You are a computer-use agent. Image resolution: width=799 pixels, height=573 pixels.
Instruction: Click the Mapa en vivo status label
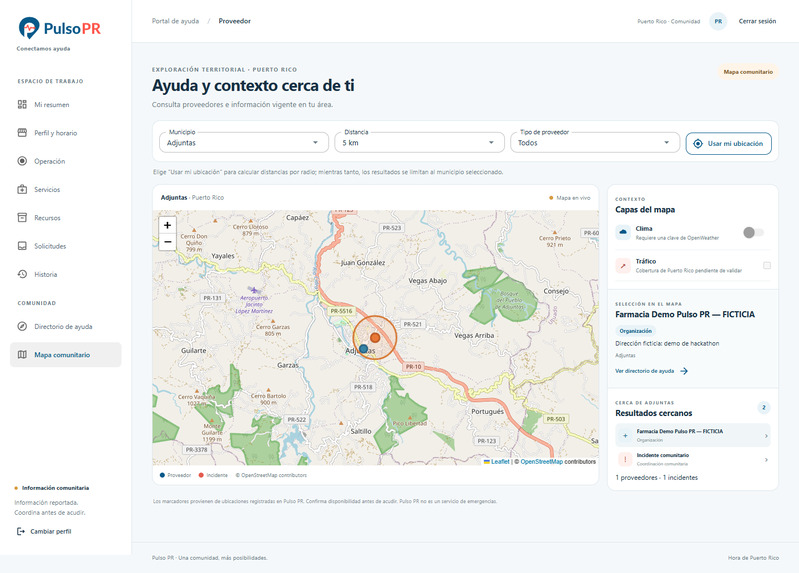coord(570,198)
